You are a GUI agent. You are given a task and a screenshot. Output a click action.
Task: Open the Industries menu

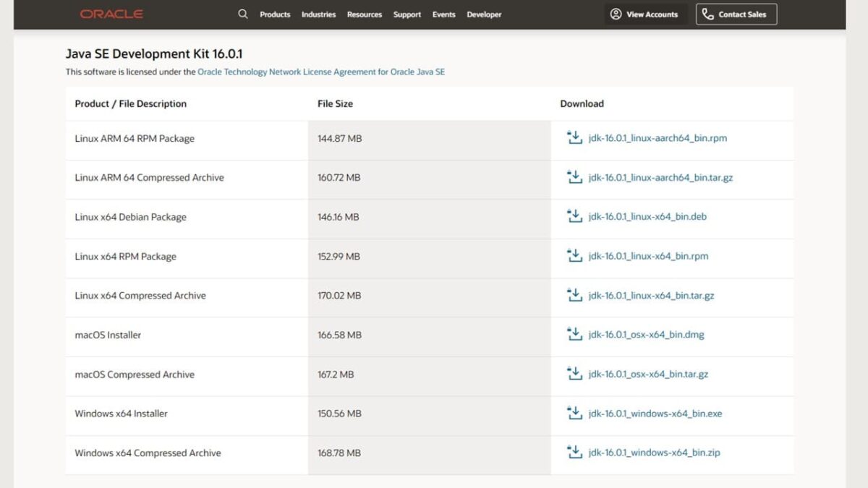point(318,14)
